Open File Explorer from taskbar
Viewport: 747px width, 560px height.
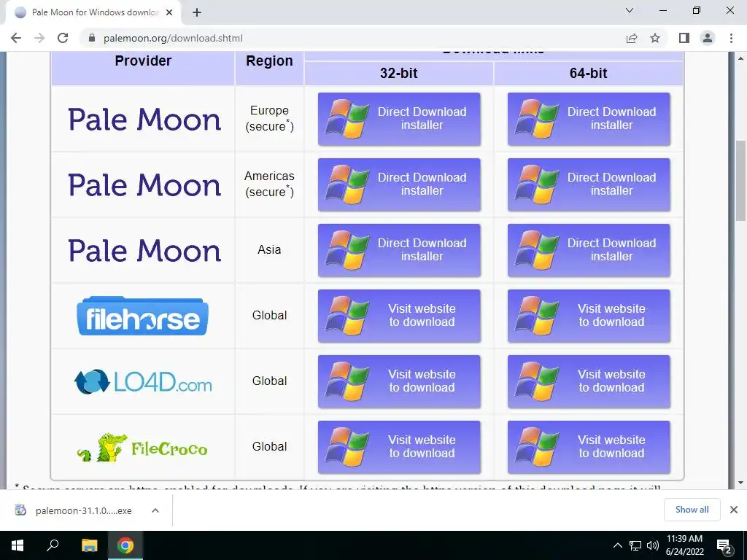89,545
